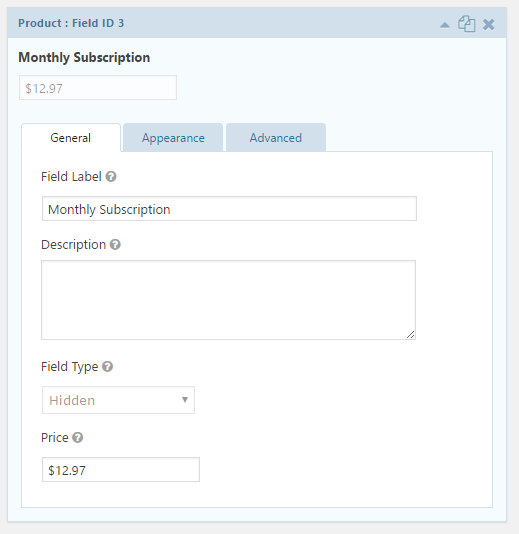519x534 pixels.
Task: Duplicate this Product field
Action: (x=466, y=24)
